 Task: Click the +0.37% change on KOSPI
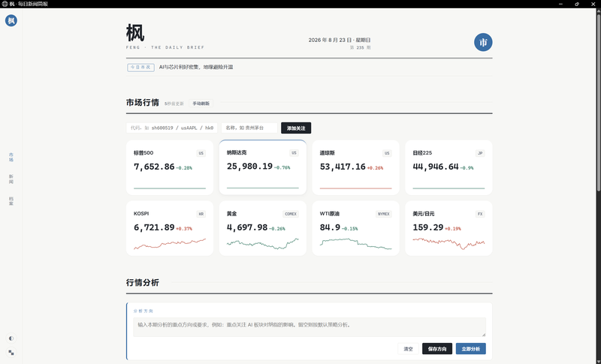click(184, 228)
